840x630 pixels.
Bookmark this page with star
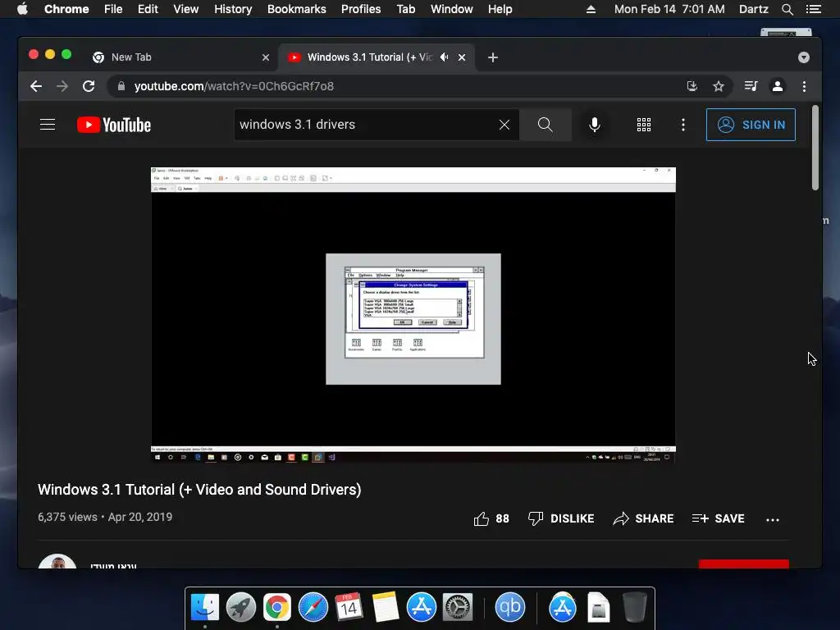(x=719, y=86)
